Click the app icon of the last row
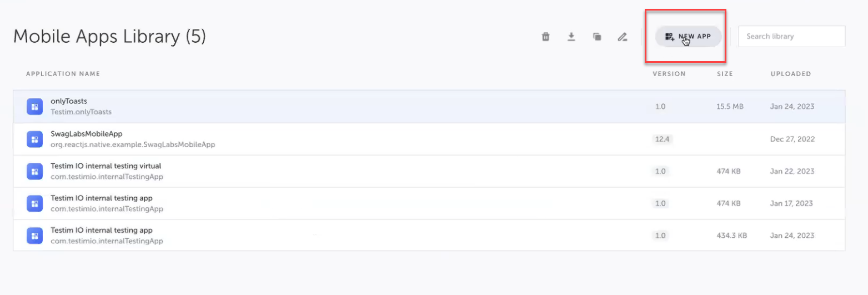Screen dimensions: 868x295 [x=34, y=236]
